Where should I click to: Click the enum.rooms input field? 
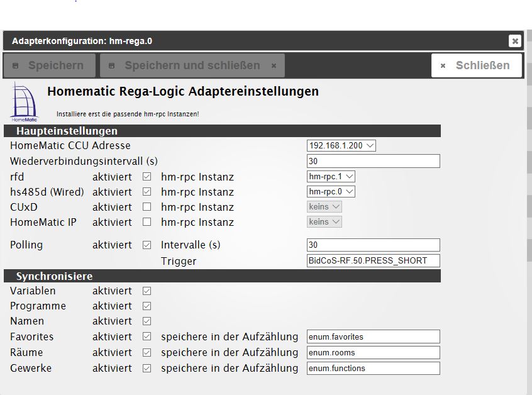(373, 353)
